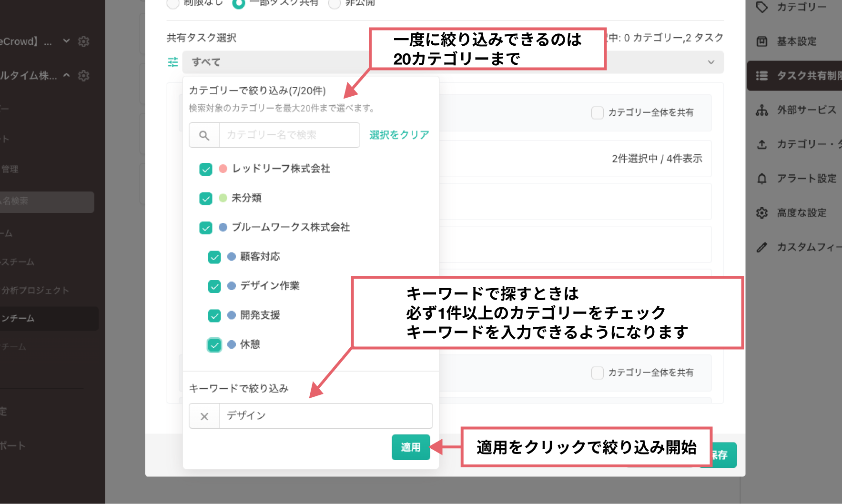Image resolution: width=842 pixels, height=504 pixels.
Task: Click the magnifier icon in category search
Action: click(204, 135)
